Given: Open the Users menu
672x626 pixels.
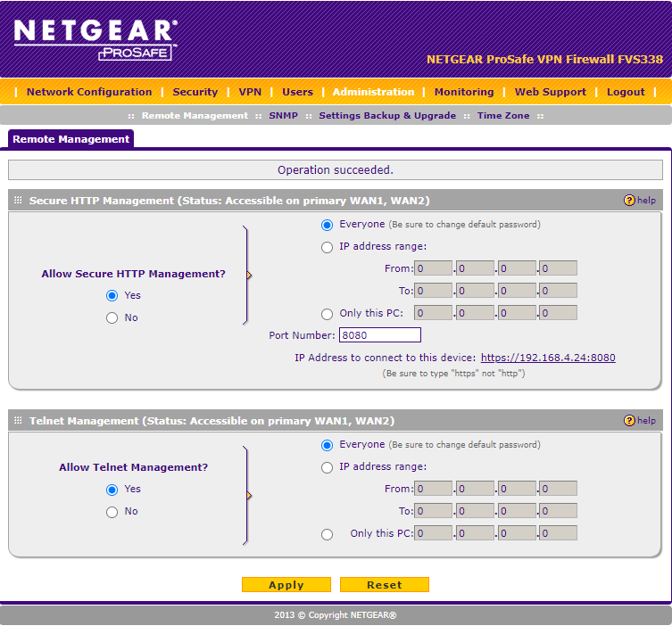Looking at the screenshot, I should pyautogui.click(x=297, y=92).
